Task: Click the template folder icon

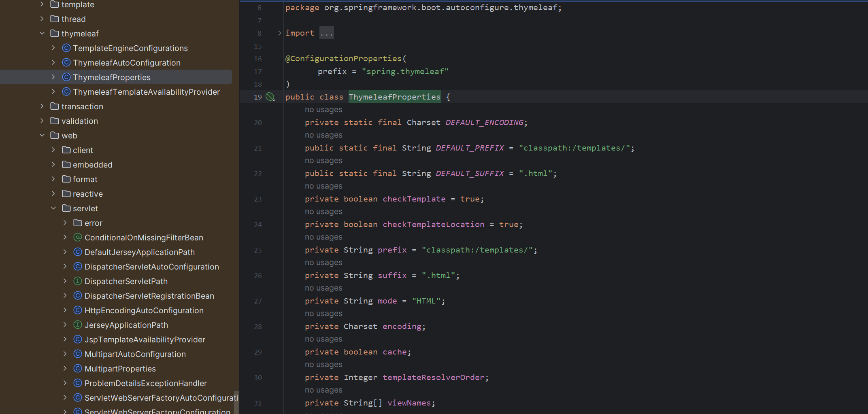Action: (55, 4)
